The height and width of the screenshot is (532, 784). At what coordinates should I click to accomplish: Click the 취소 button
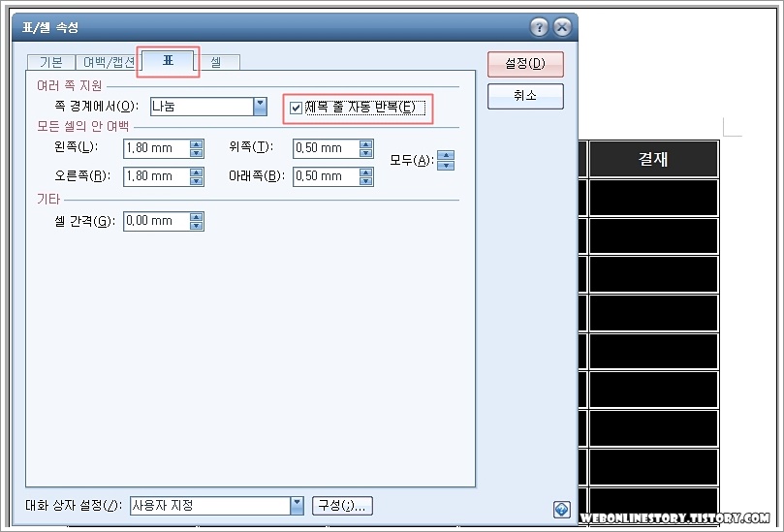tap(525, 95)
